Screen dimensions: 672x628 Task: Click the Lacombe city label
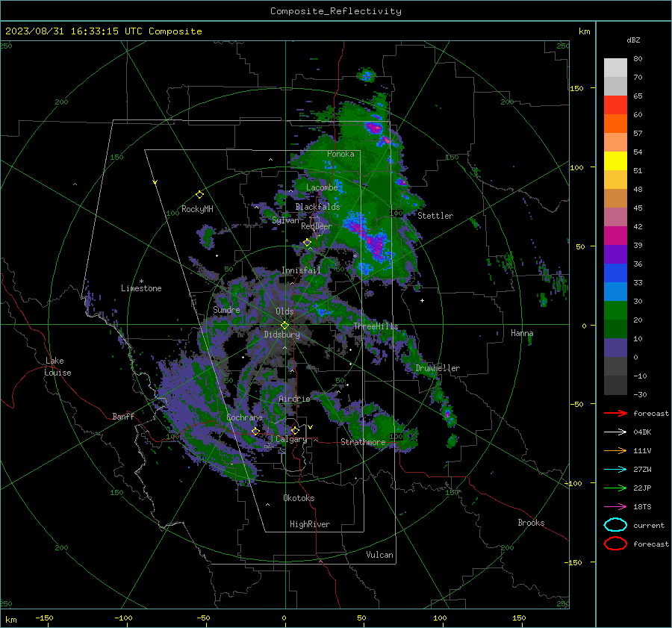click(322, 187)
